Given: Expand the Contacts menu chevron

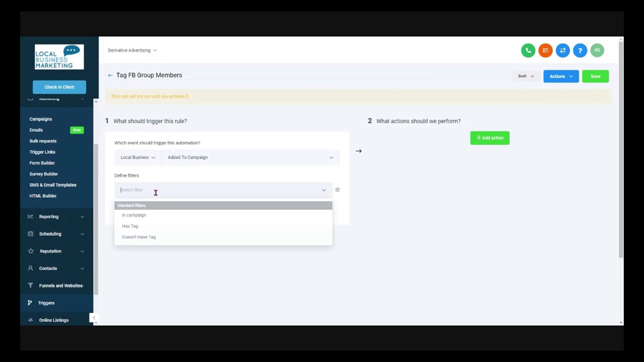Looking at the screenshot, I should (82, 268).
